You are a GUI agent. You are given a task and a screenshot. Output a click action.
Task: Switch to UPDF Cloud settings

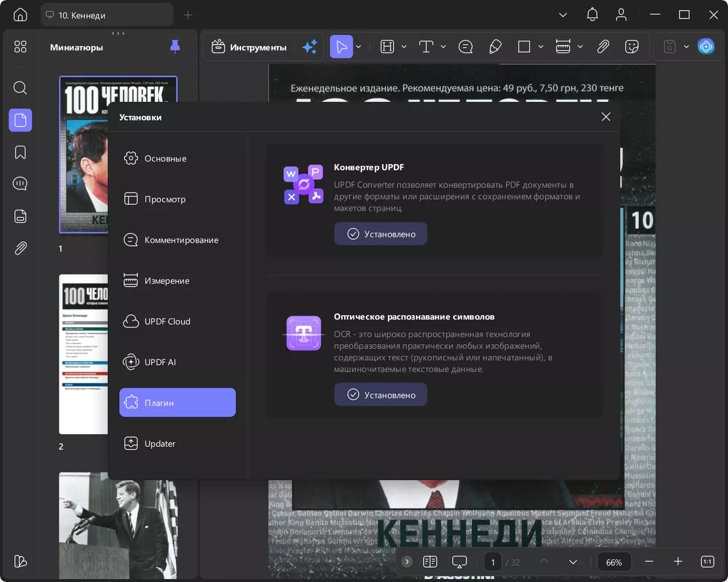[x=178, y=321]
